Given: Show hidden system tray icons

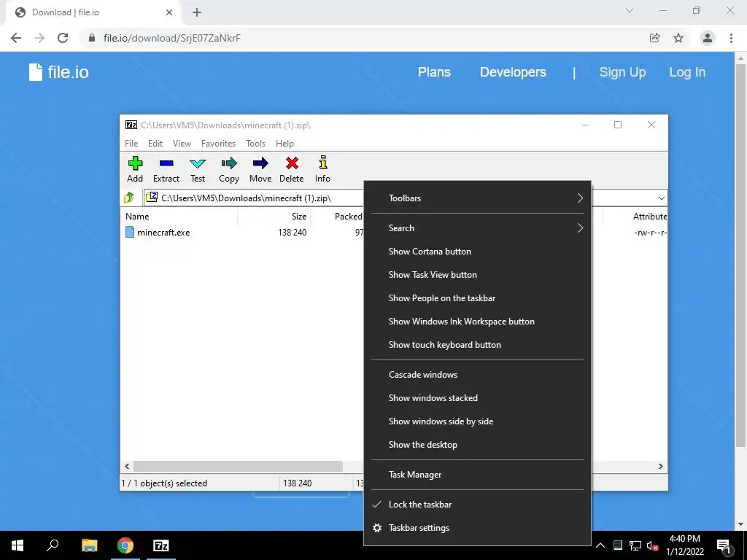Looking at the screenshot, I should click(600, 545).
